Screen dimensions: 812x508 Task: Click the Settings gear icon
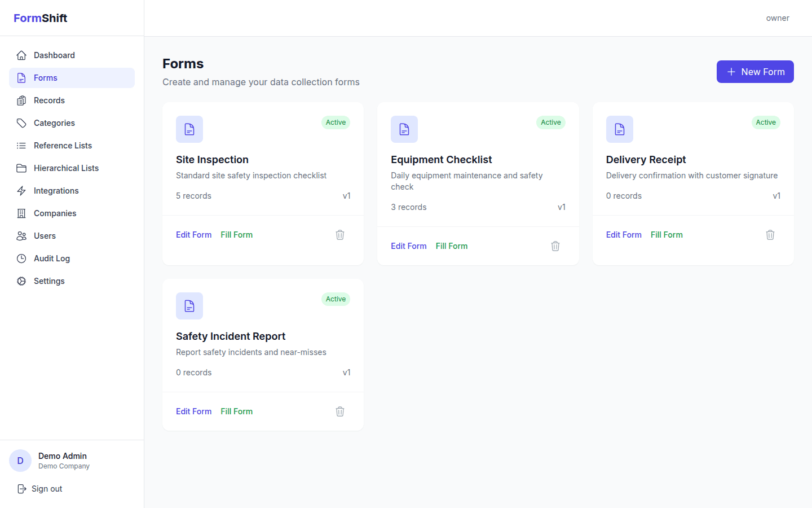pyautogui.click(x=21, y=281)
